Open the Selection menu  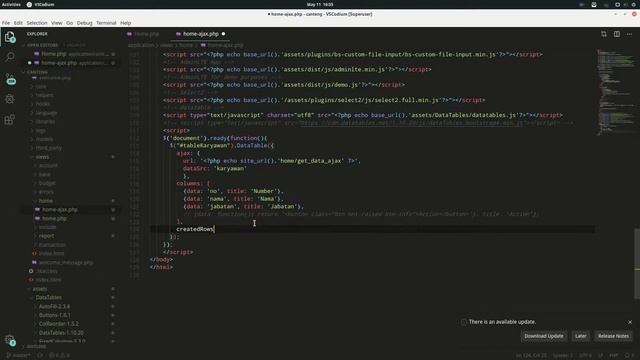click(x=37, y=23)
